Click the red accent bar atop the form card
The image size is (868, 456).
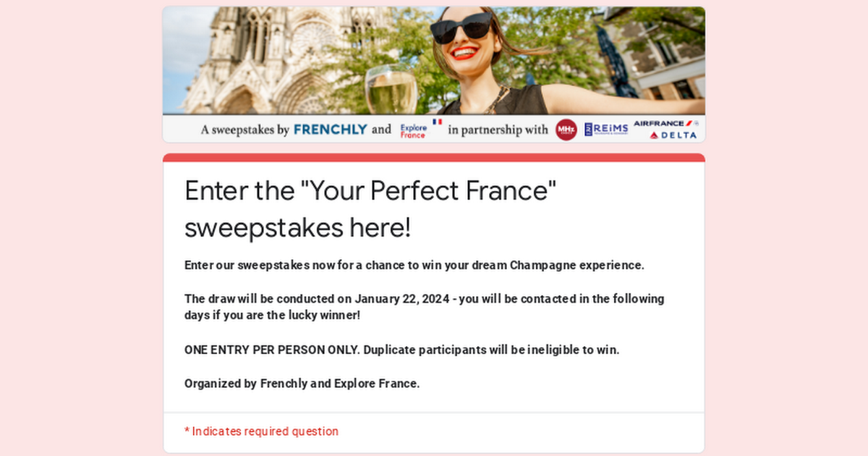tap(434, 157)
